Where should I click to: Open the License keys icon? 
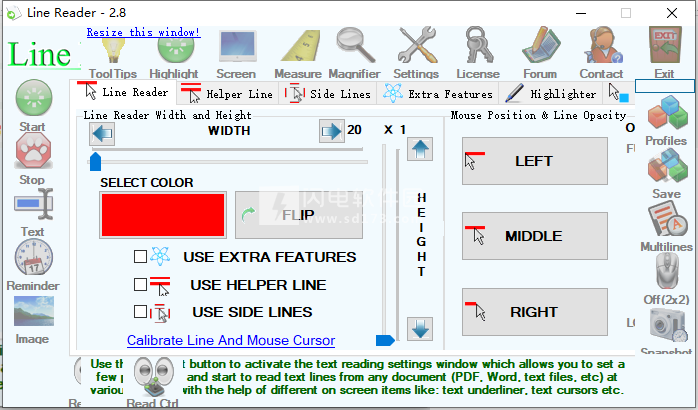[479, 45]
